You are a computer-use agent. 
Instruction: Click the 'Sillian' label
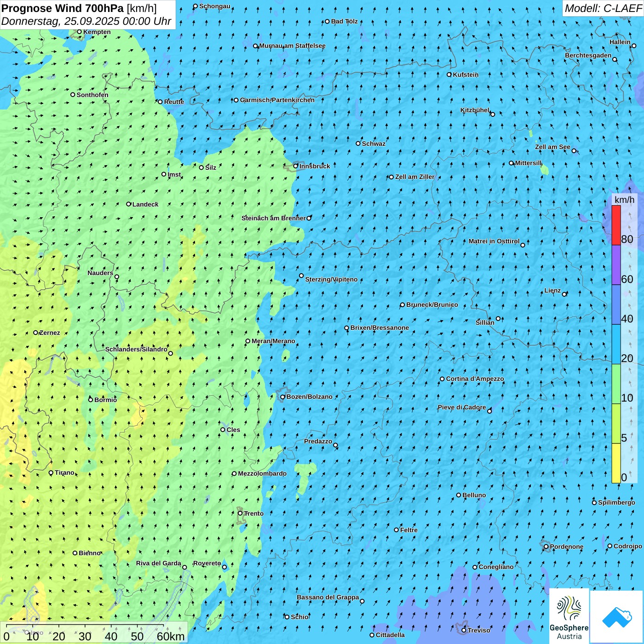click(485, 322)
